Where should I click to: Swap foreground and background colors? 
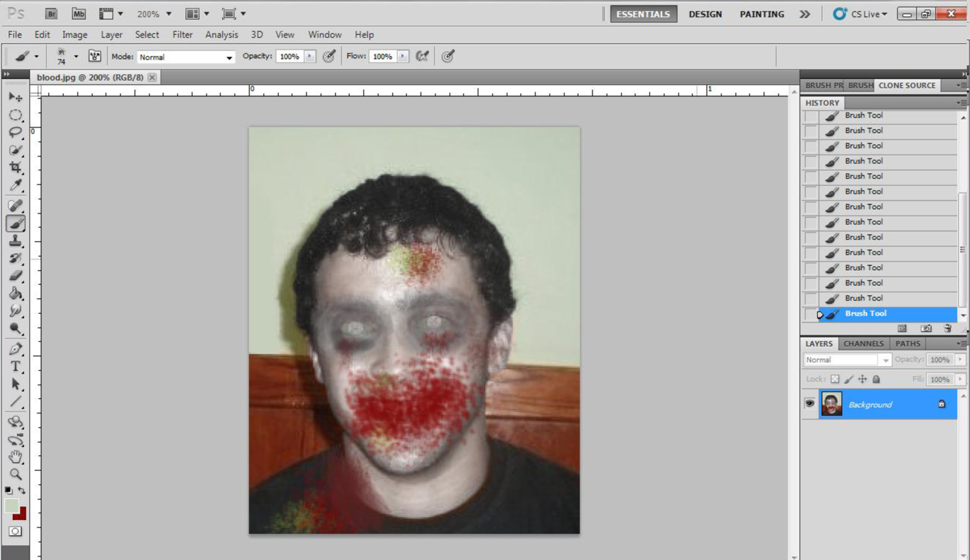[22, 490]
